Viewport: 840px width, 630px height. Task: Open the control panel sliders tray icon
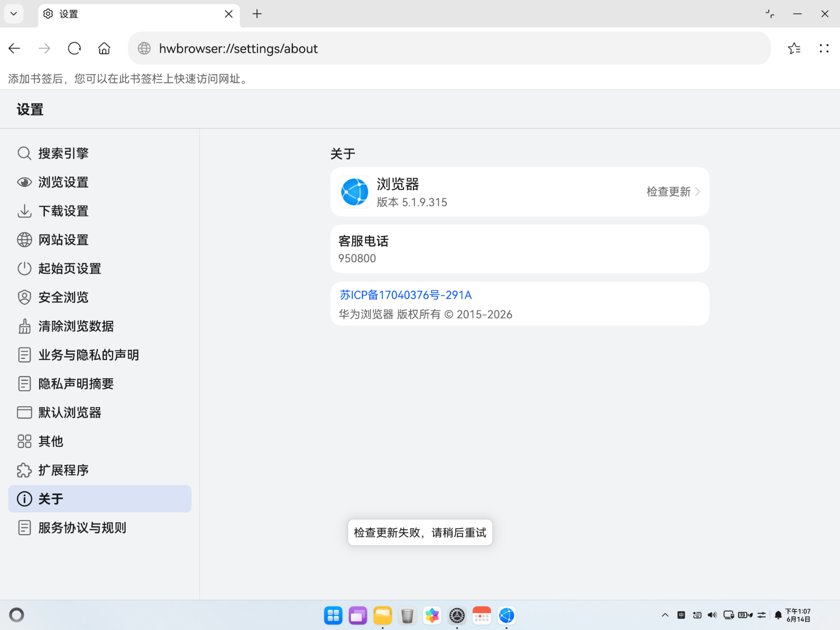point(762,615)
